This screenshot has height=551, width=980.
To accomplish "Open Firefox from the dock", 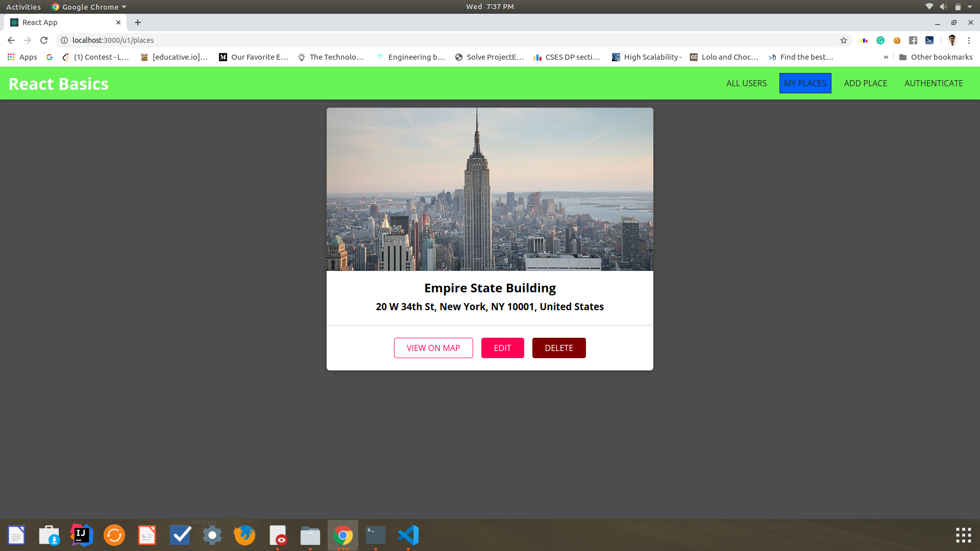I will tap(244, 535).
